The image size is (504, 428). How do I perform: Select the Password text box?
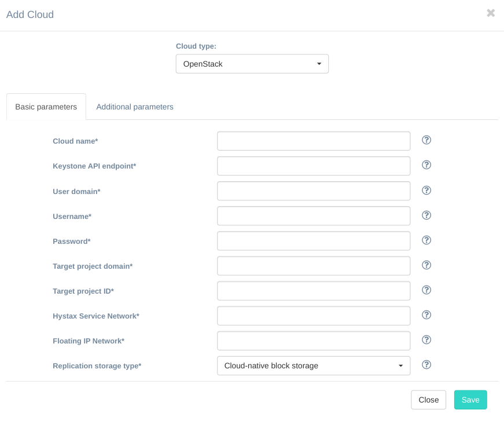click(313, 241)
